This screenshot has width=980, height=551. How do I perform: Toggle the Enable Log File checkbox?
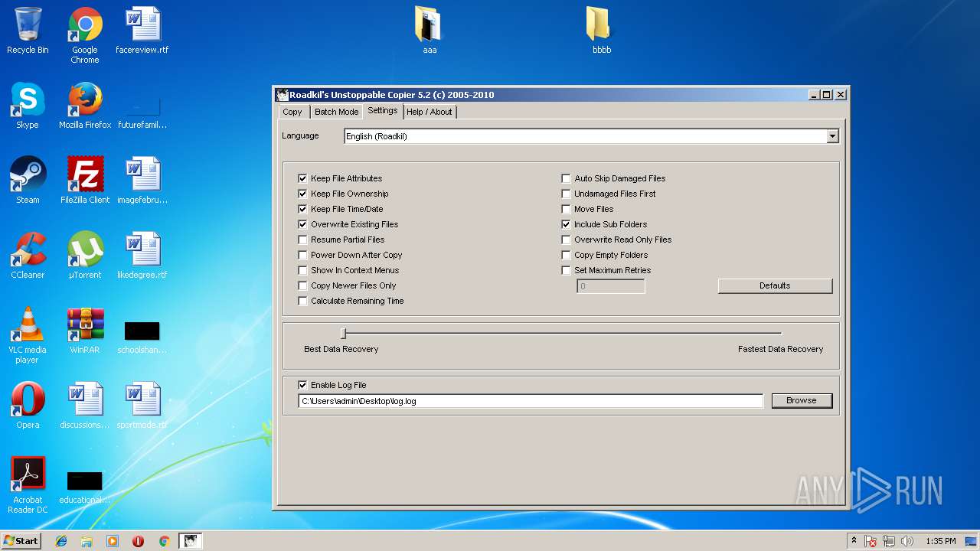[302, 385]
